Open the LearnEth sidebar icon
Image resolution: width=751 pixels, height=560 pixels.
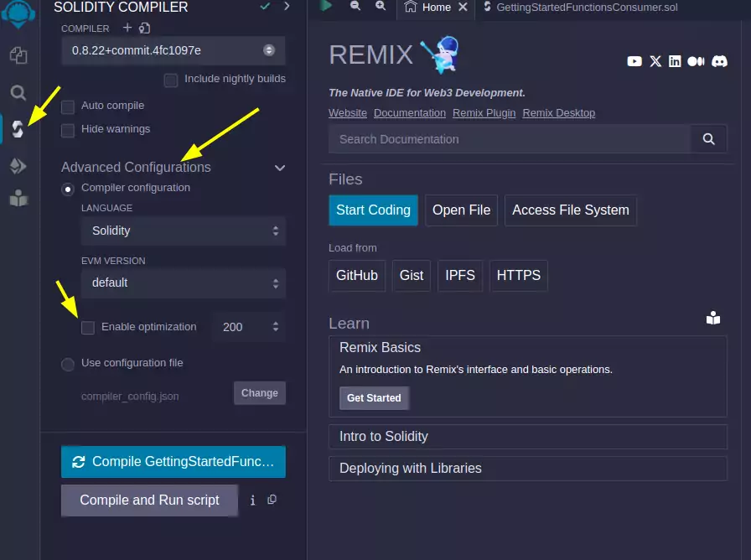pos(18,198)
